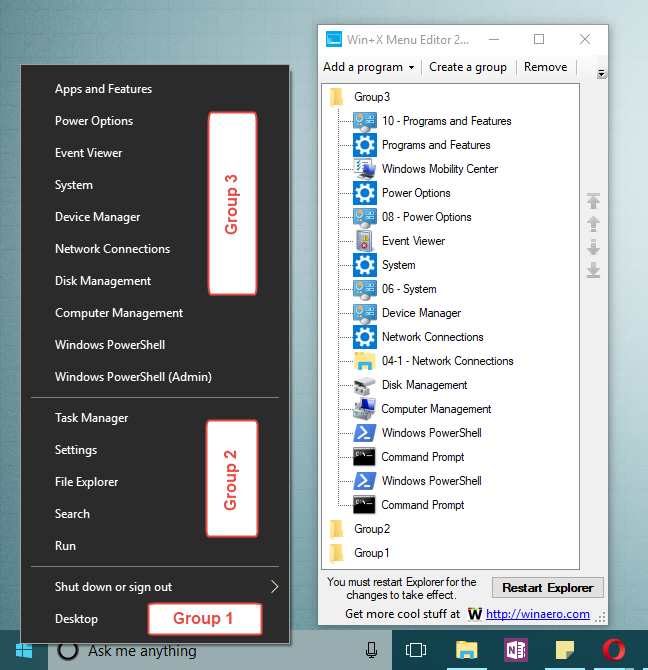The height and width of the screenshot is (670, 648).
Task: Select the 06 - System tree row
Action: click(409, 289)
